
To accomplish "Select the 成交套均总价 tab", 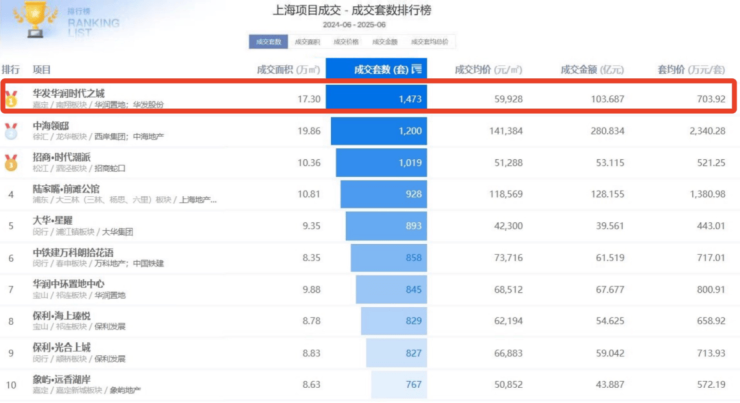I will (430, 42).
